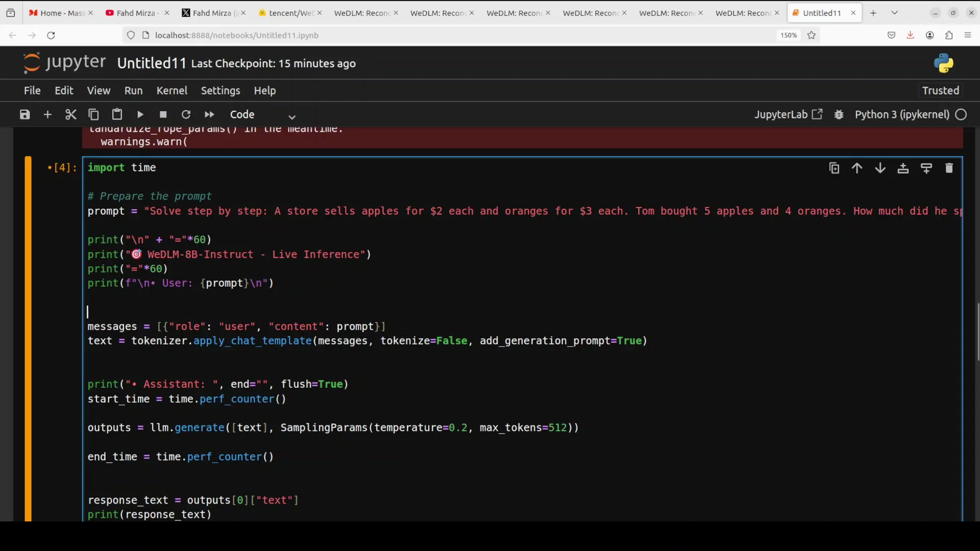
Task: Open the Code cell type dropdown
Action: [x=262, y=115]
